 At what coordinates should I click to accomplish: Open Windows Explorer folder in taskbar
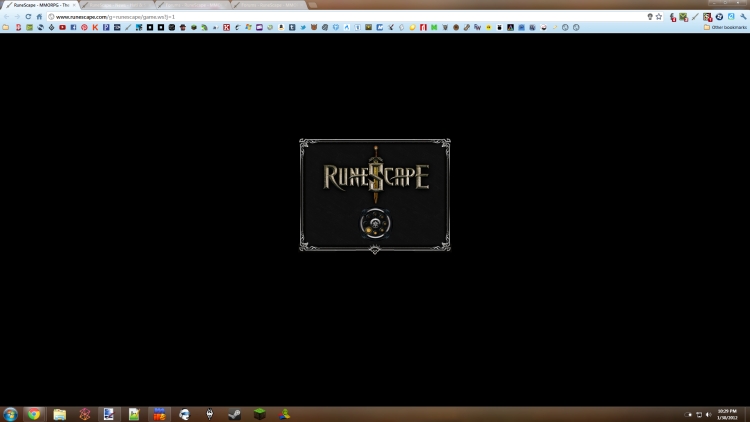point(59,414)
